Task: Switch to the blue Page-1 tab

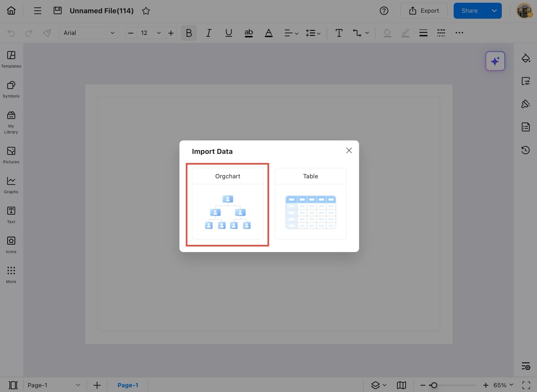Action: (x=128, y=385)
